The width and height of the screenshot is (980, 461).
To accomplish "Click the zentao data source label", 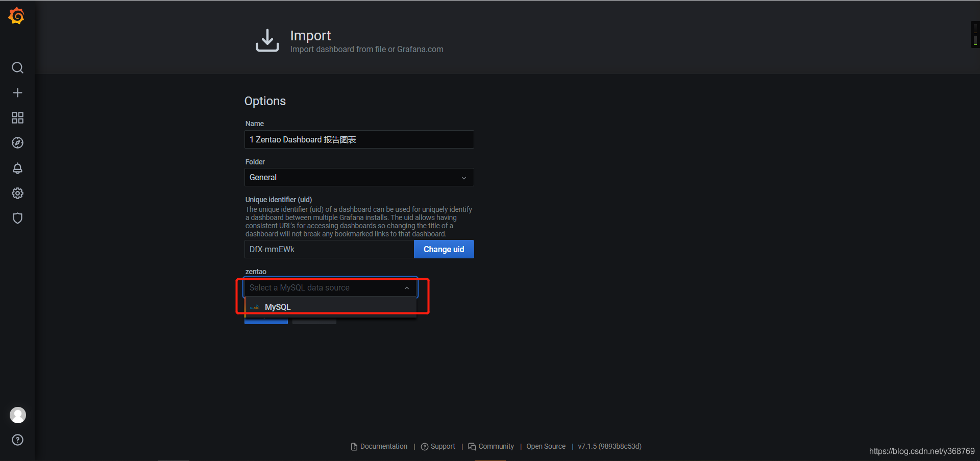I will [x=256, y=272].
